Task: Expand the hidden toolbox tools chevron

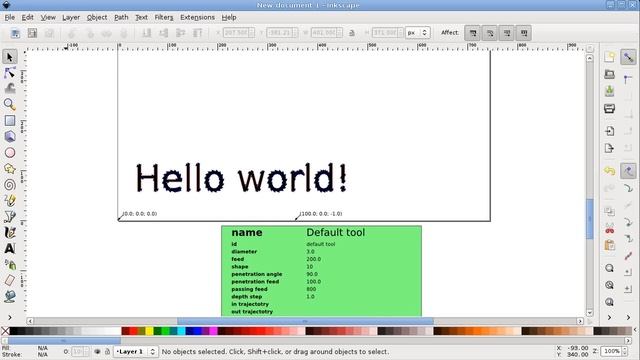Action: (x=10, y=317)
